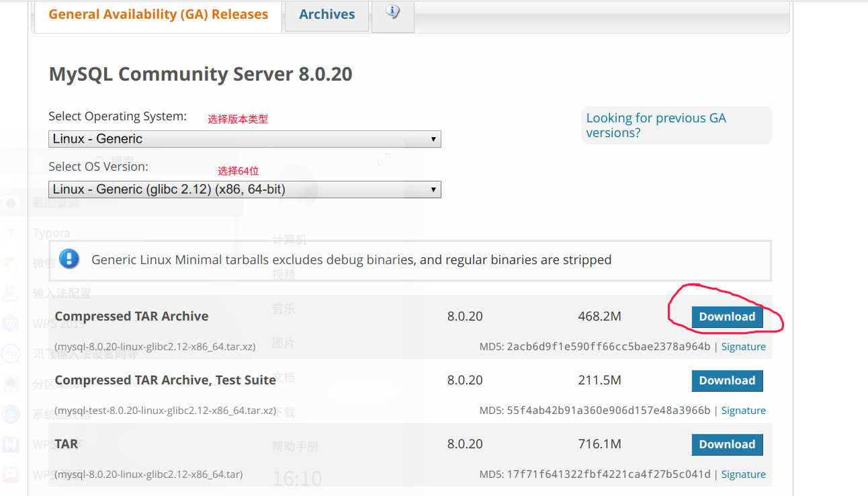The width and height of the screenshot is (868, 496).
Task: Open the Select Operating System dropdown
Action: 245,139
